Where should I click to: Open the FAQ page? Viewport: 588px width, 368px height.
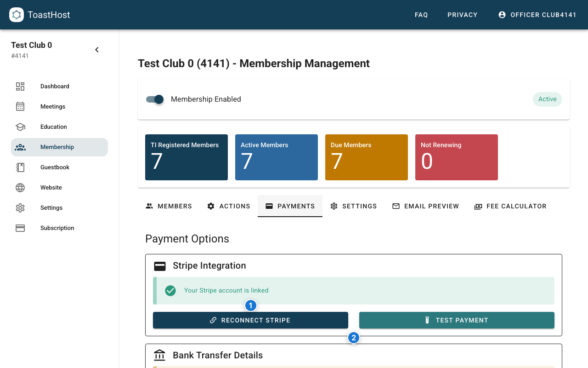[421, 14]
